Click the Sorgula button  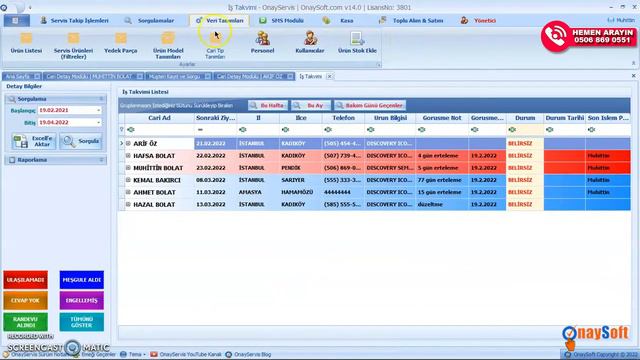click(x=81, y=141)
